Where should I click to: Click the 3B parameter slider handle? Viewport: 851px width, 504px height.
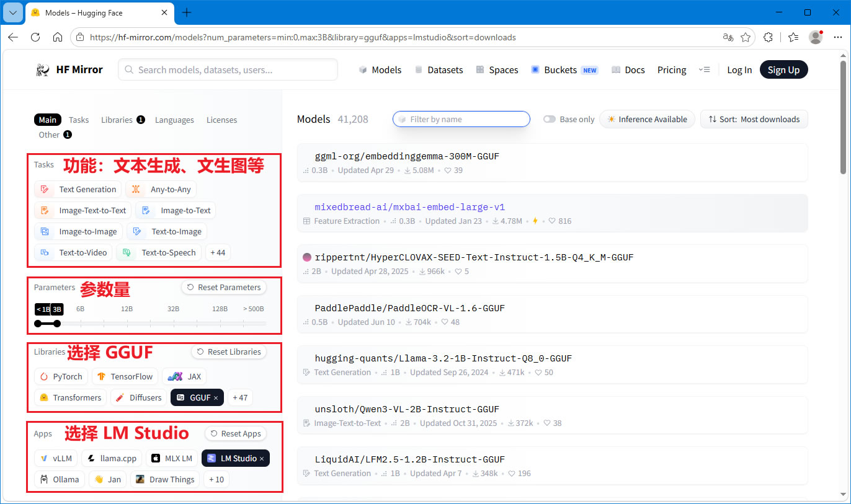(x=57, y=323)
